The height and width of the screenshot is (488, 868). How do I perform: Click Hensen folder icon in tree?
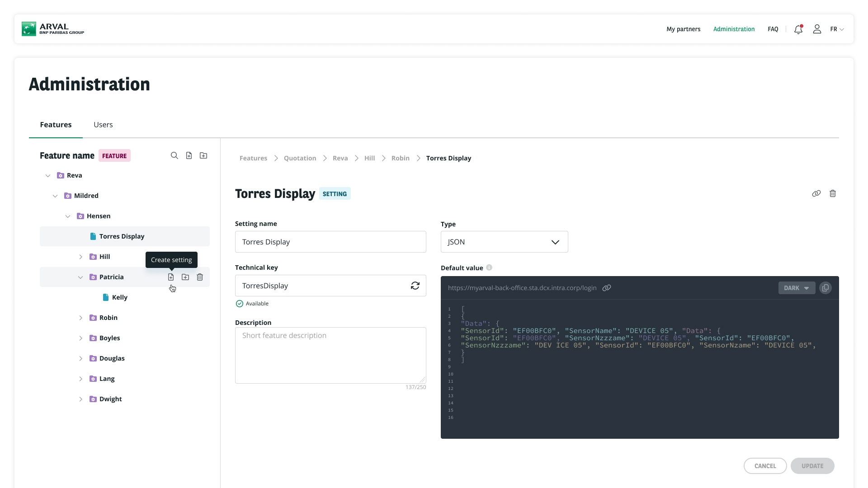coord(80,216)
